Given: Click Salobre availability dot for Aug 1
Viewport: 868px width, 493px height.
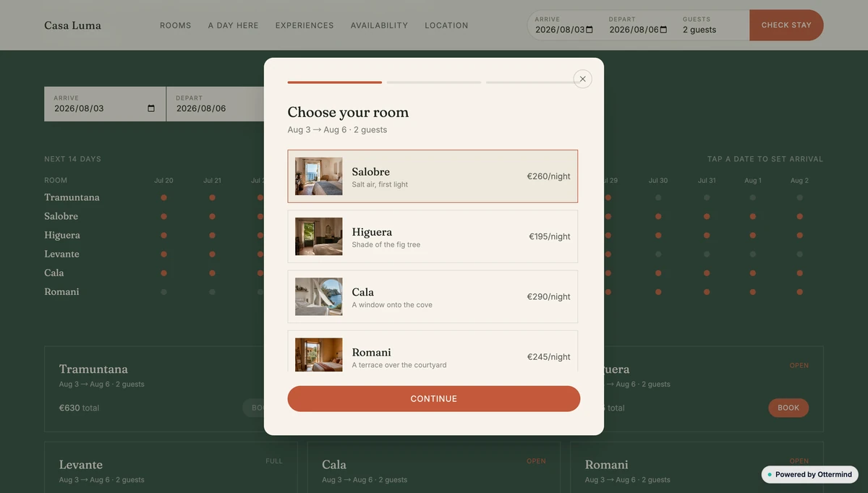Looking at the screenshot, I should [753, 216].
